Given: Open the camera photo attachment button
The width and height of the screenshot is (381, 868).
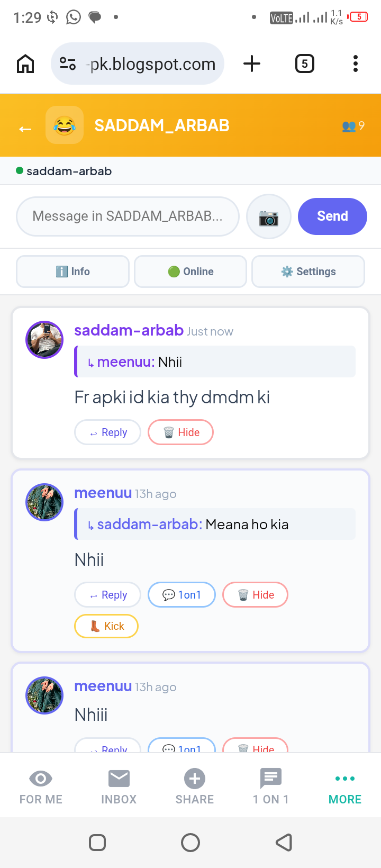Looking at the screenshot, I should coord(269,216).
